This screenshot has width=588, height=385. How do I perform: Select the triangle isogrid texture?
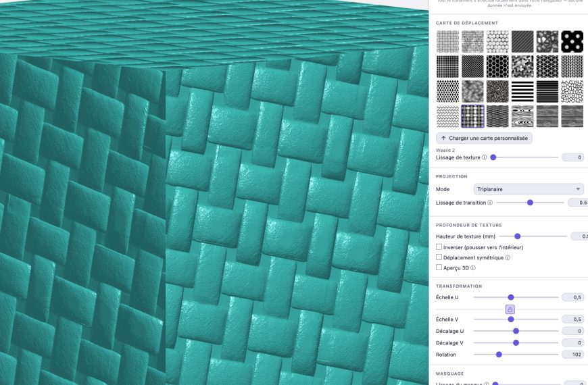click(x=547, y=66)
